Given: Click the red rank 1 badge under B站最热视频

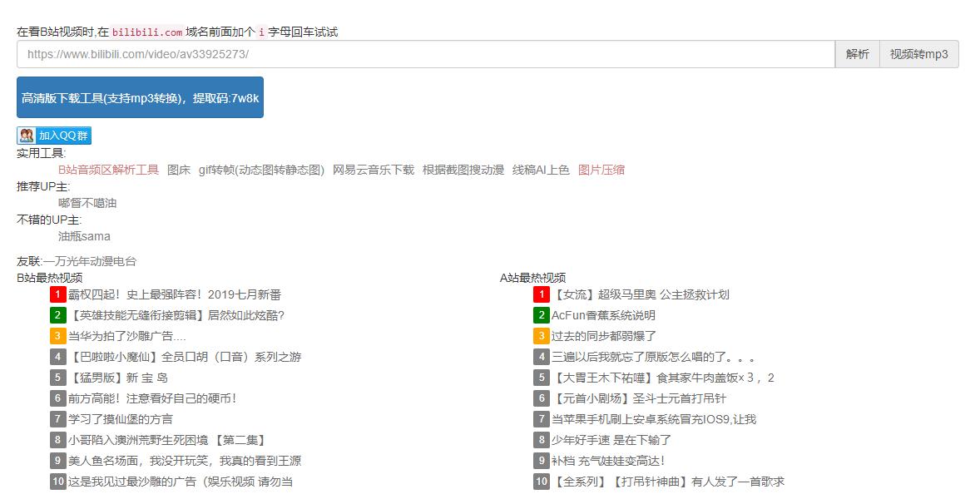Looking at the screenshot, I should [x=57, y=294].
